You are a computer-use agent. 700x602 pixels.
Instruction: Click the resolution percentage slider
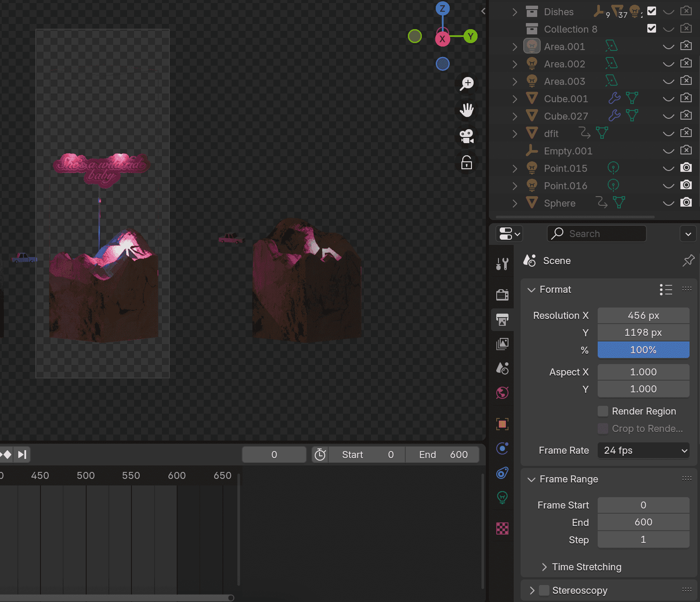click(643, 350)
